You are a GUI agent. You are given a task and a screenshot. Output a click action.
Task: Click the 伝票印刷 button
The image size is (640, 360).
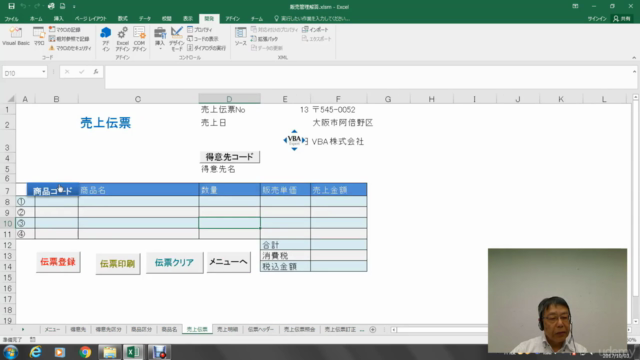(x=118, y=264)
